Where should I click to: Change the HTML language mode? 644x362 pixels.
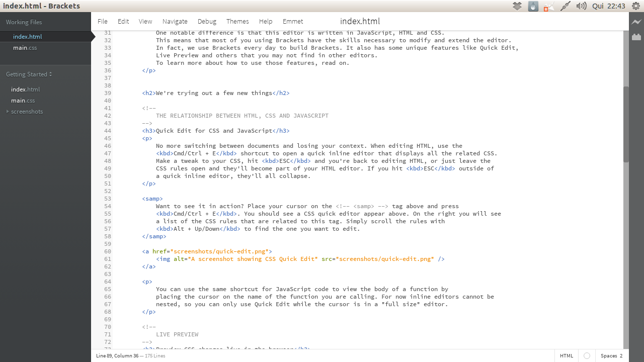567,356
